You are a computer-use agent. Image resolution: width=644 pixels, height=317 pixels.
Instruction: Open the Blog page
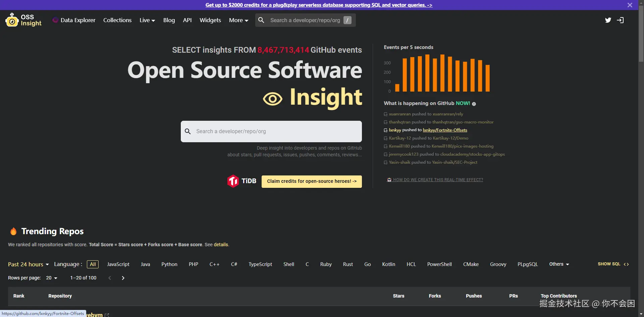pos(169,20)
